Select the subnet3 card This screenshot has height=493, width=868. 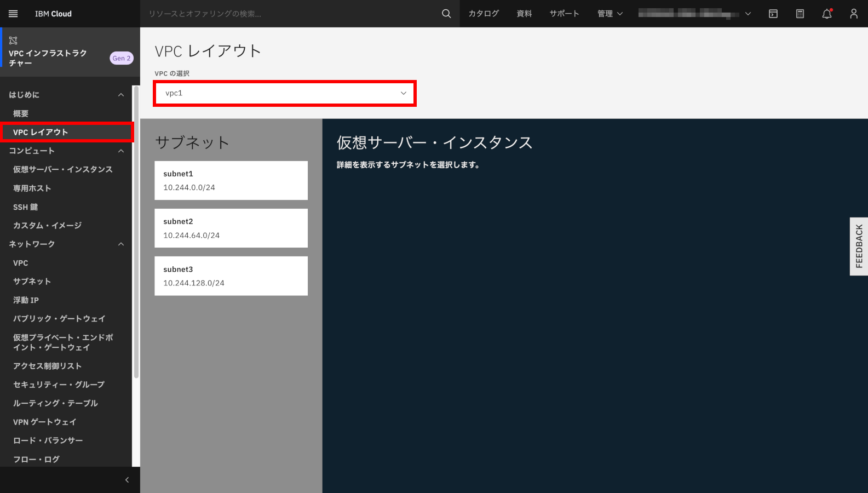231,276
